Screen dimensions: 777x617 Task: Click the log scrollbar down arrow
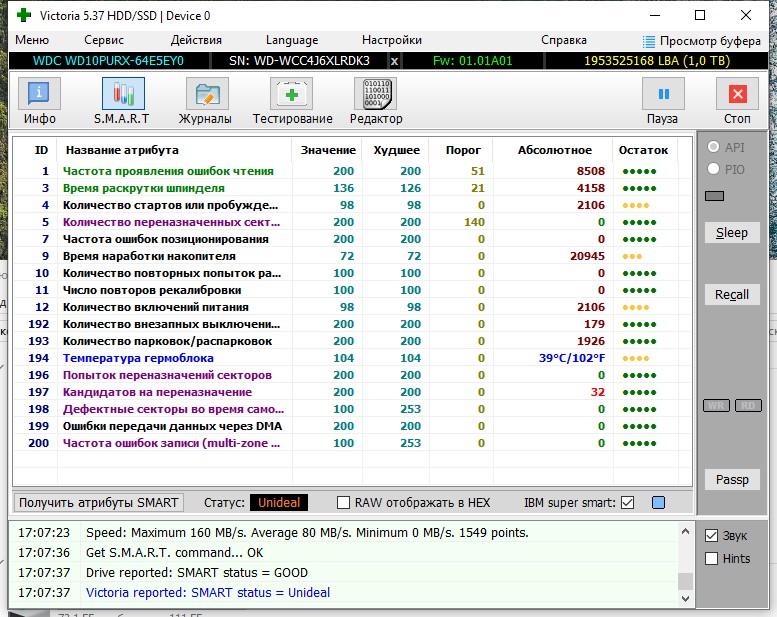(x=685, y=599)
